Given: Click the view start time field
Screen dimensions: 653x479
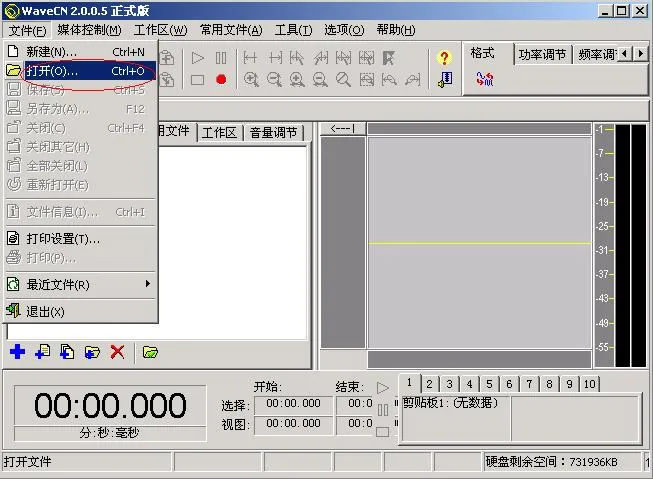Looking at the screenshot, I should coord(294,424).
